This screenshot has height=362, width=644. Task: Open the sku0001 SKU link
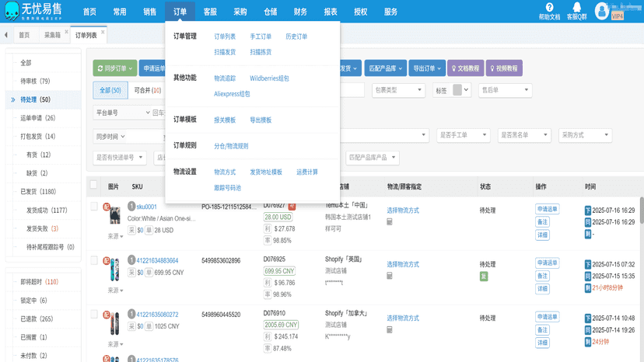click(x=147, y=207)
